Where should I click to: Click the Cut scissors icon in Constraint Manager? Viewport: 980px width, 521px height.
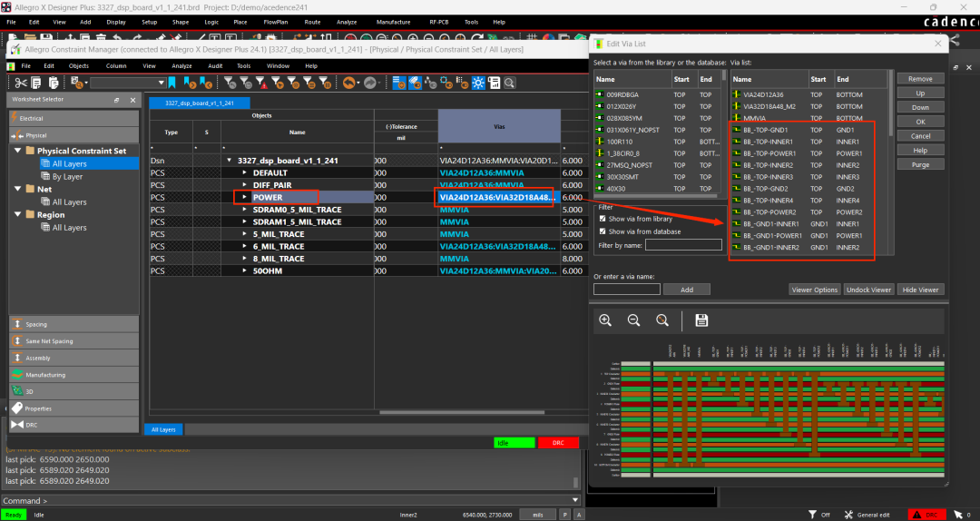click(21, 83)
